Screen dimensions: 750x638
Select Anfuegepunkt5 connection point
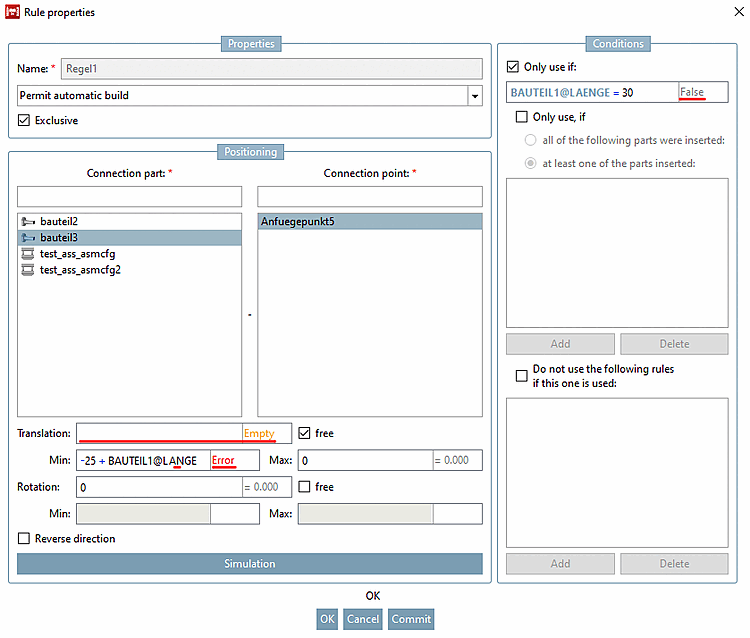370,221
